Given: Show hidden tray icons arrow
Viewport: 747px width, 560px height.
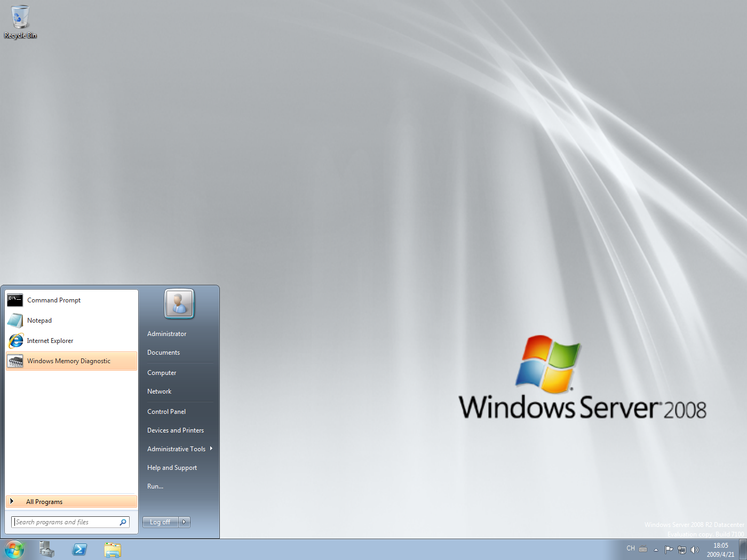Looking at the screenshot, I should 656,550.
